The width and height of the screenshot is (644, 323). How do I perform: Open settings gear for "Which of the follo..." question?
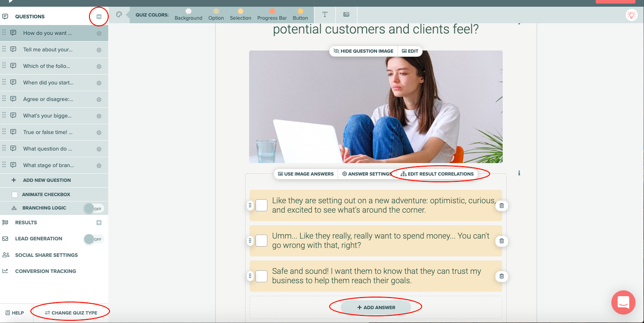(x=99, y=67)
